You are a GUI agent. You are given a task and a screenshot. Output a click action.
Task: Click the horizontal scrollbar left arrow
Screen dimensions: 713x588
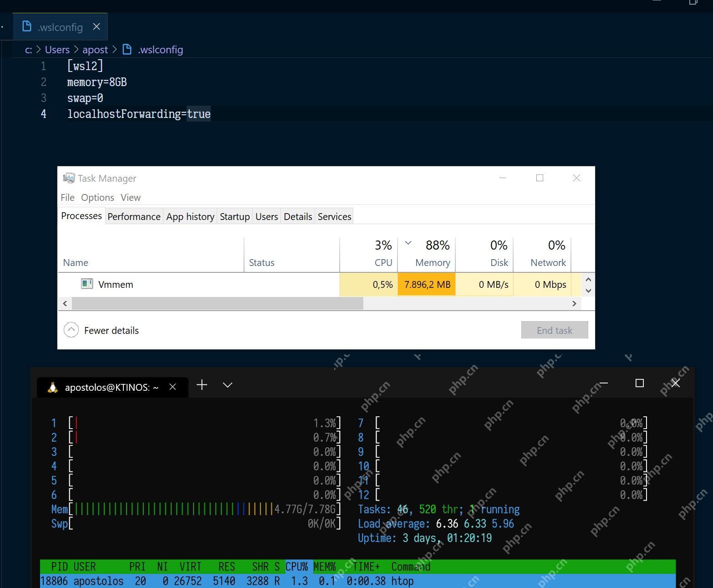65,303
